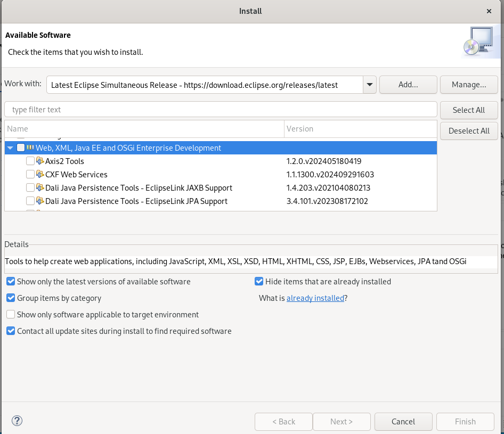Image resolution: width=504 pixels, height=434 pixels.
Task: Select the Web, XML, Java EE category row
Action: 221,148
